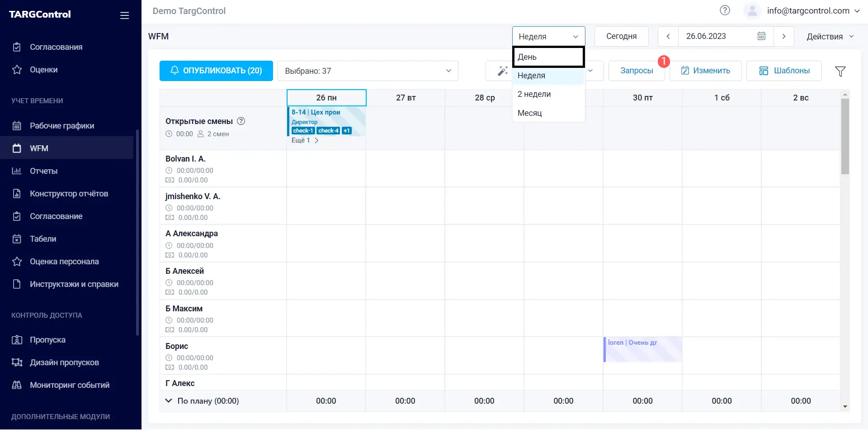Select День from the period list
The height and width of the screenshot is (434, 868).
(x=548, y=57)
